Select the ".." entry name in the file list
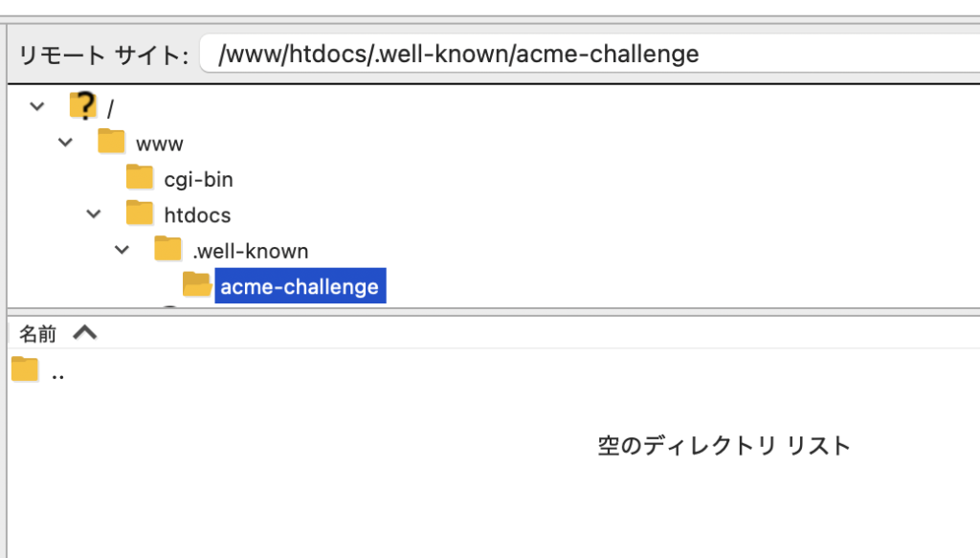 [58, 372]
